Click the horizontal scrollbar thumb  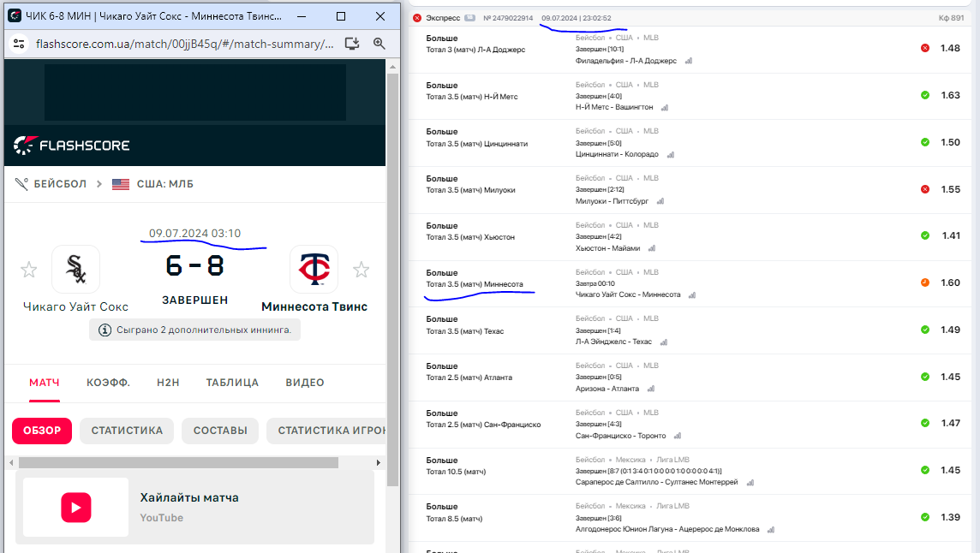(x=179, y=463)
